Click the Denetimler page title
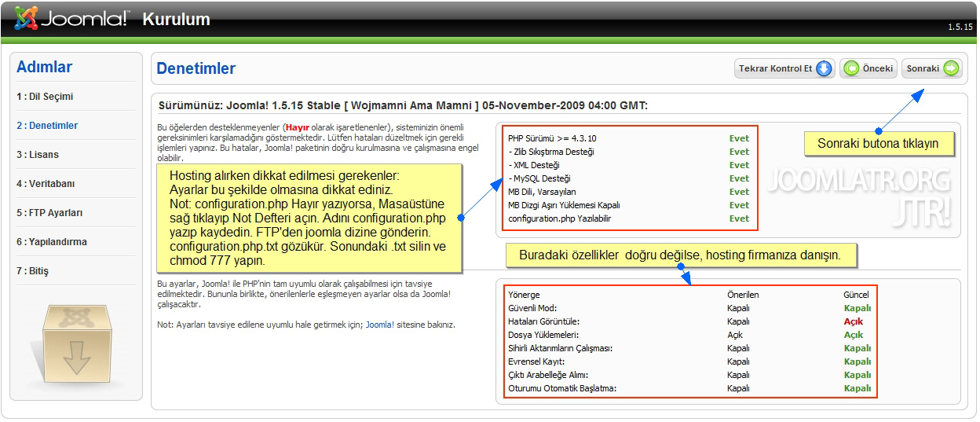 click(x=196, y=68)
